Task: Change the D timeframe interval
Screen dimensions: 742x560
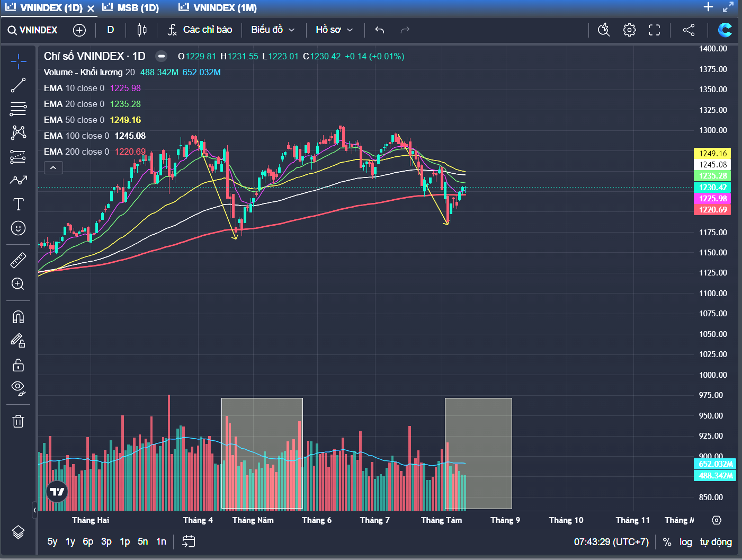Action: pos(111,30)
